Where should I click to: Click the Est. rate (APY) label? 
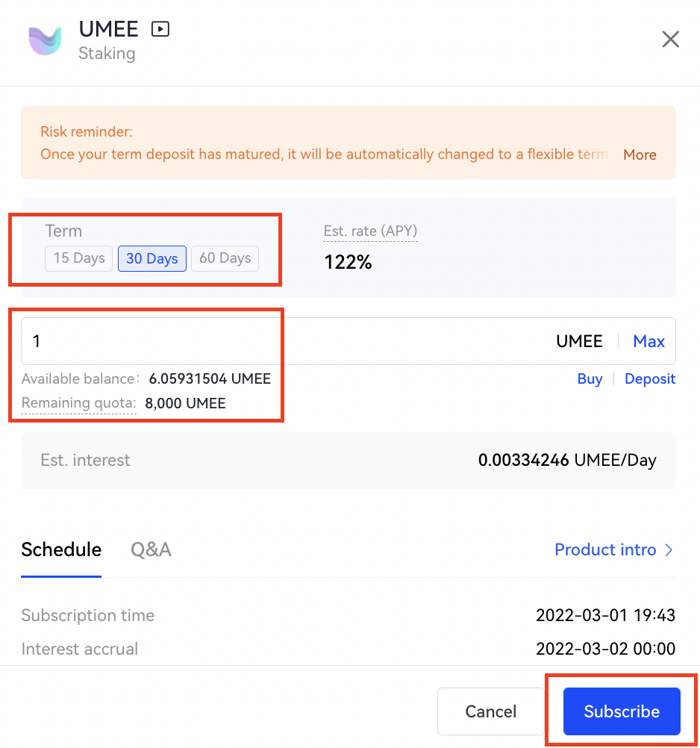click(370, 231)
